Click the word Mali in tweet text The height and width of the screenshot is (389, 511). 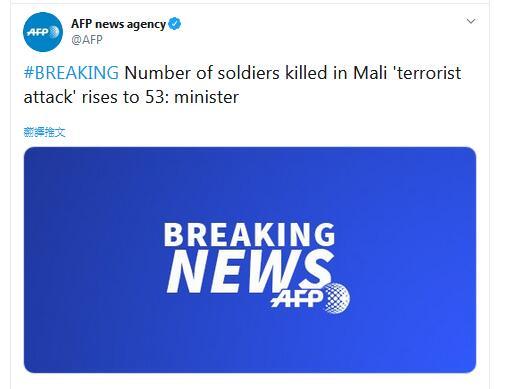pos(370,73)
